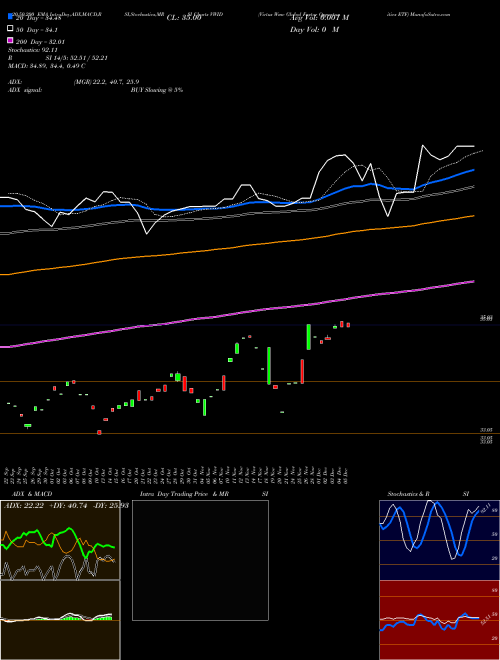Click the thick magenta 200-day average line
The width and height of the screenshot is (500, 660).
237,314
